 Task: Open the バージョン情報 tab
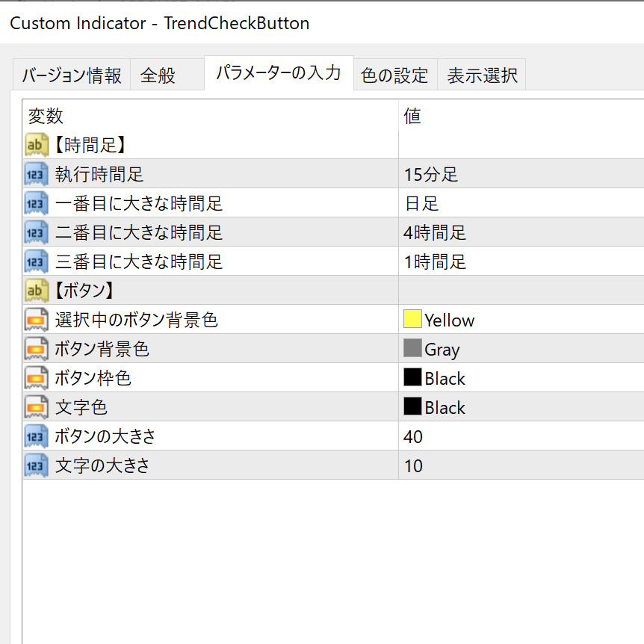point(71,75)
